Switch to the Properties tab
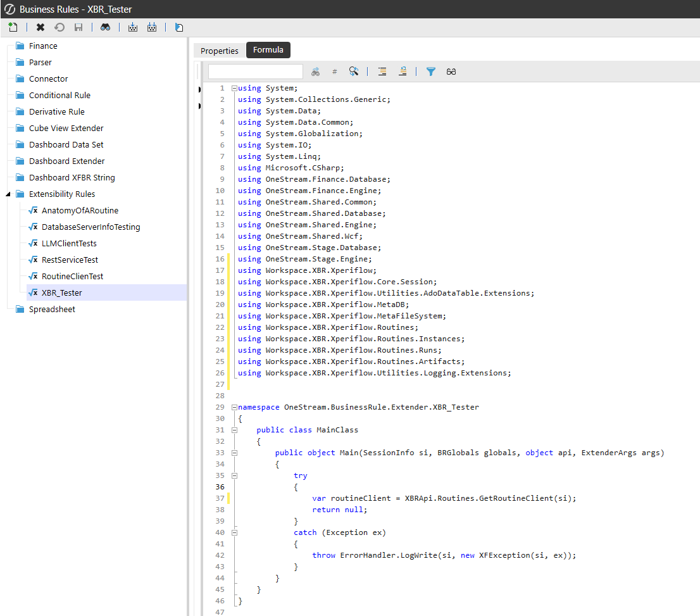Screen dimensions: 700x616 220,51
